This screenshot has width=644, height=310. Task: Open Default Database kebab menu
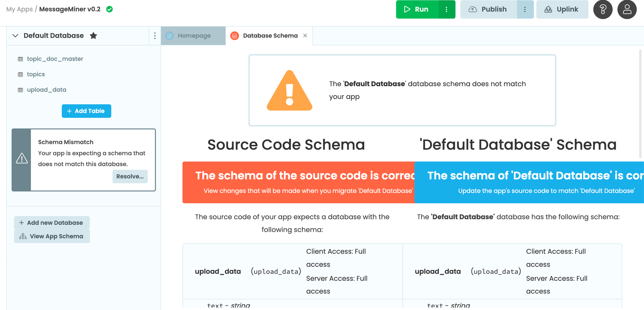(155, 36)
